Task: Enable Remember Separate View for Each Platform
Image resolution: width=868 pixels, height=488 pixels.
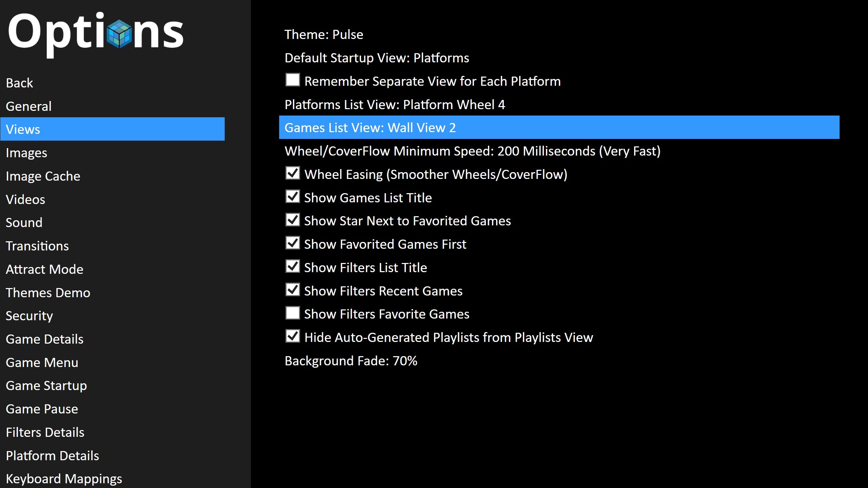Action: click(x=293, y=80)
